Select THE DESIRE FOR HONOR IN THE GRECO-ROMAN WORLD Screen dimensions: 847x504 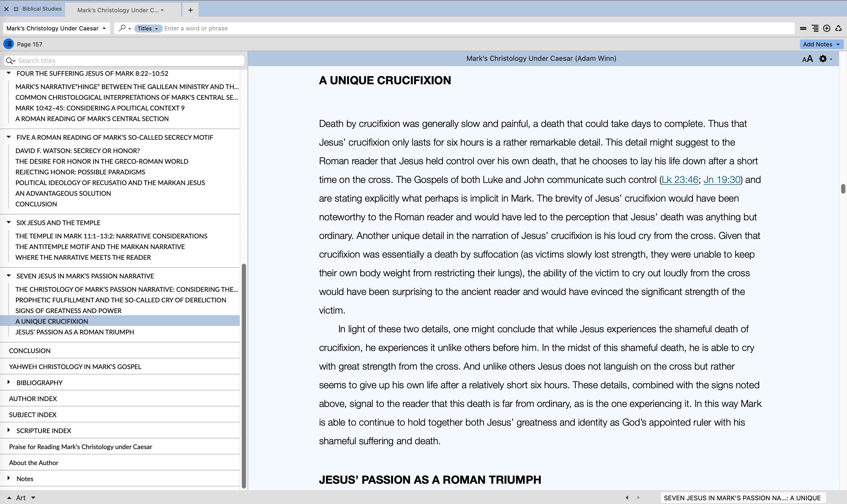click(x=102, y=161)
